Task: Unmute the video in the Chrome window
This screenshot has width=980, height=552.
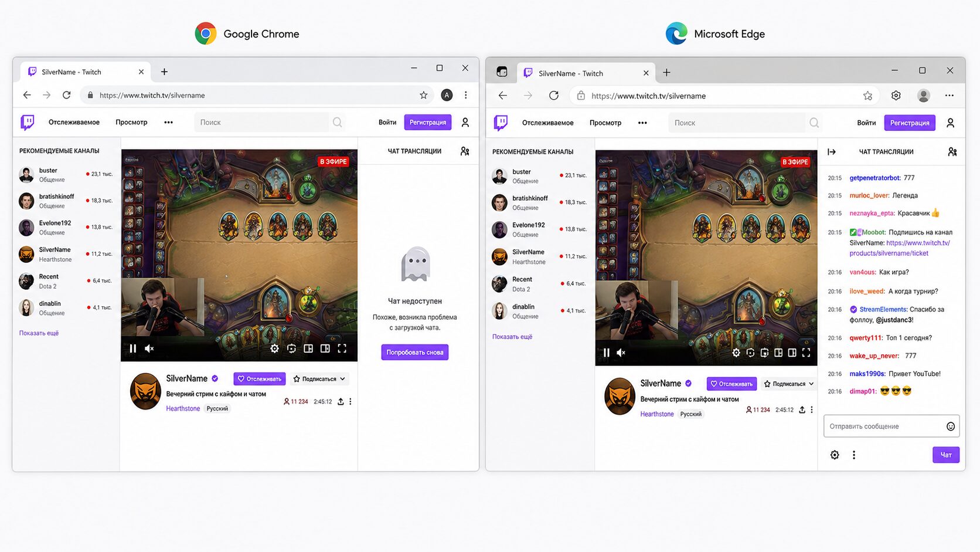Action: 149,348
